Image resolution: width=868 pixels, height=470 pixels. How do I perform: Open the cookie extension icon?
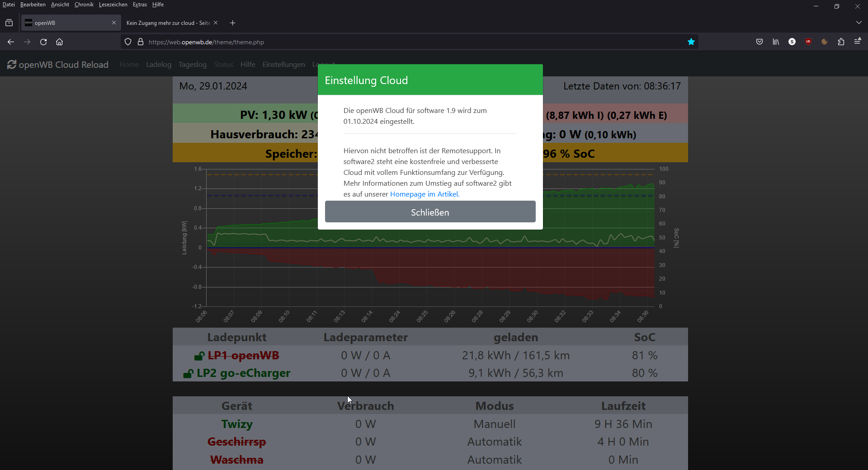point(825,42)
